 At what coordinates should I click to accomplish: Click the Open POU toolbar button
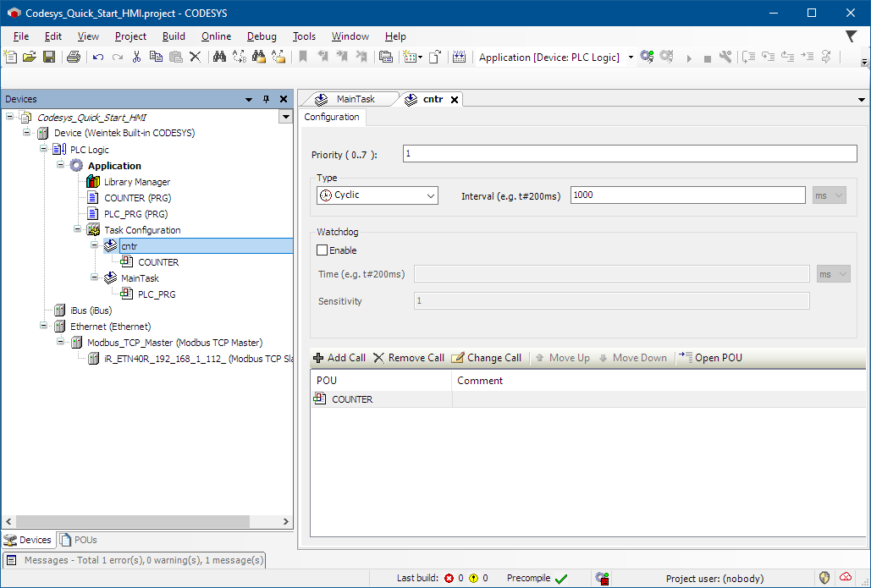[x=710, y=358]
